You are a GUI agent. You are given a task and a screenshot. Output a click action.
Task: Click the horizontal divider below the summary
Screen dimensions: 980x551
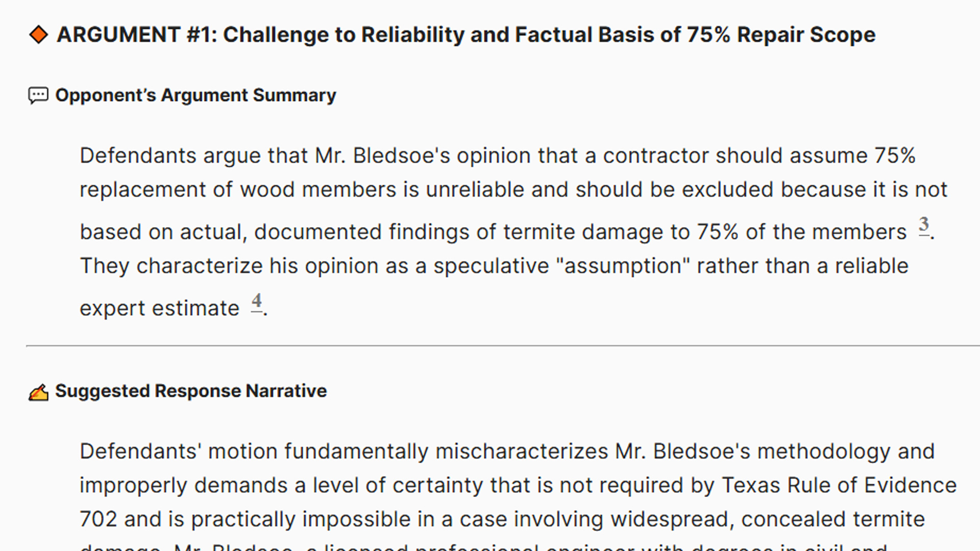point(503,346)
